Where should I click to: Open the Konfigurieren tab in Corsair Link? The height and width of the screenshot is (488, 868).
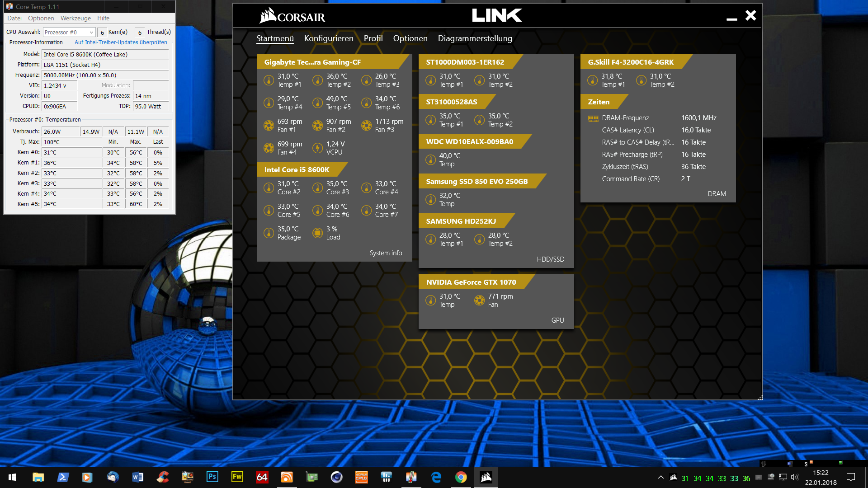(x=329, y=38)
